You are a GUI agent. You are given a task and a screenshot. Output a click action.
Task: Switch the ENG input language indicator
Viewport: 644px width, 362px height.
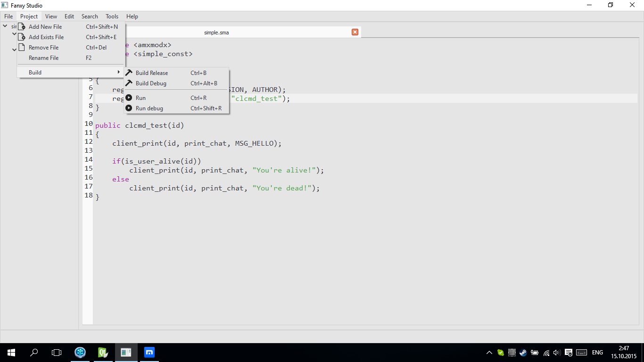pyautogui.click(x=597, y=353)
